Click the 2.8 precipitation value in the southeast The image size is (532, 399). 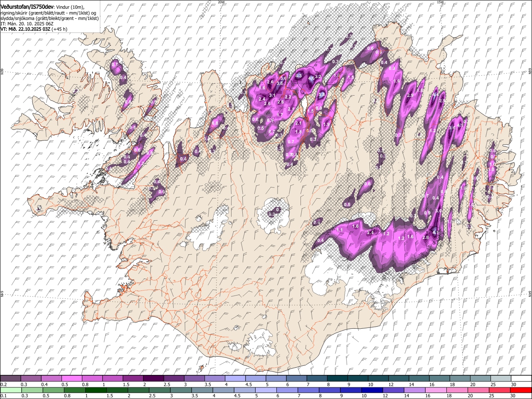426,237
